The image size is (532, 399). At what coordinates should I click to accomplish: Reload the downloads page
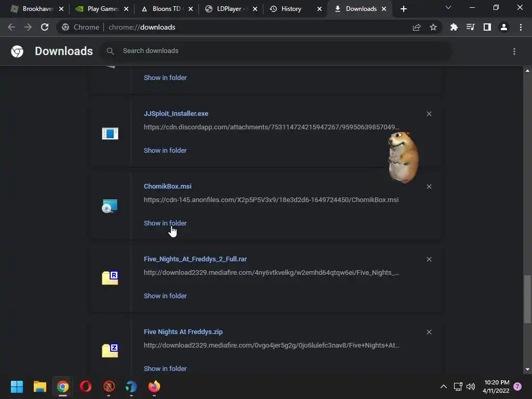point(45,27)
